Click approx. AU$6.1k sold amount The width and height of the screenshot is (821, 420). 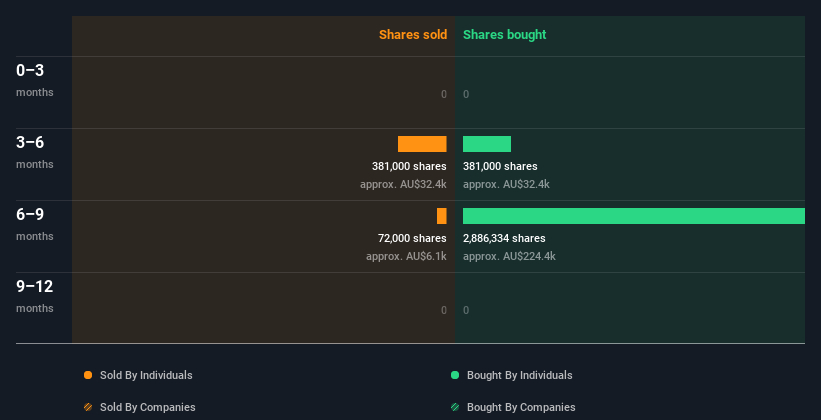point(406,257)
